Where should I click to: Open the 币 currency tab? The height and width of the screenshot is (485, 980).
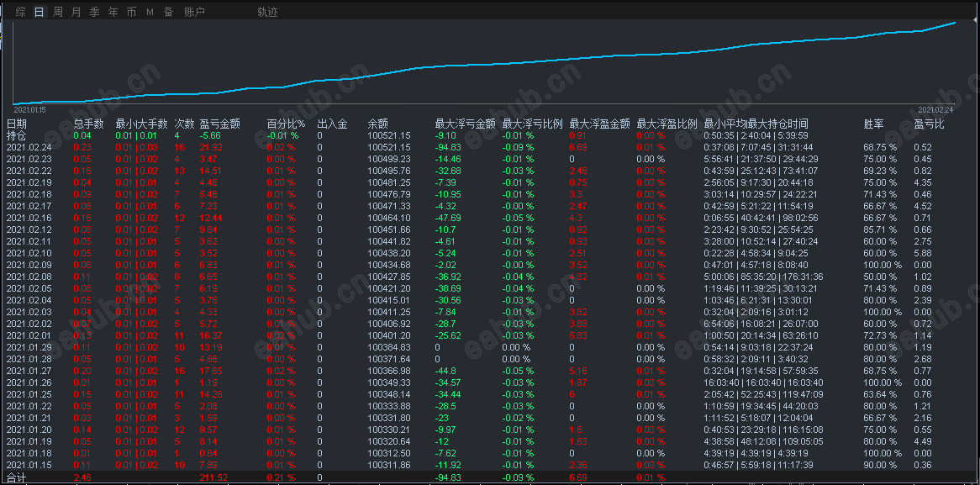[131, 12]
